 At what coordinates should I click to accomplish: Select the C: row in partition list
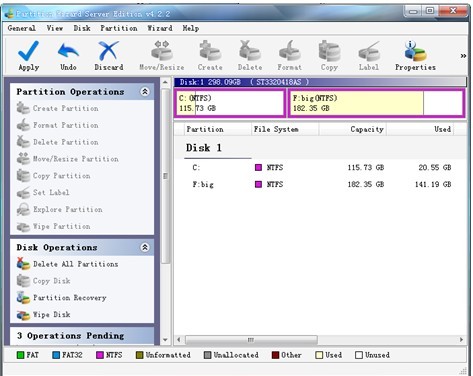point(320,168)
